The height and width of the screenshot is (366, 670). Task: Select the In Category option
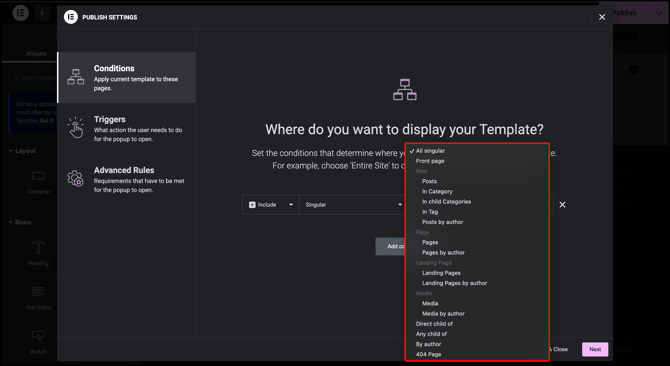[437, 191]
